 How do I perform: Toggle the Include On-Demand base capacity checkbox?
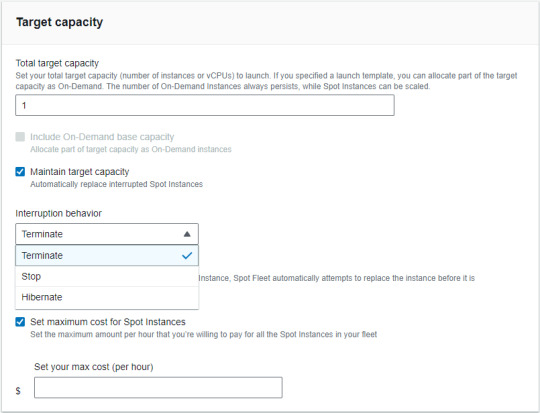20,137
